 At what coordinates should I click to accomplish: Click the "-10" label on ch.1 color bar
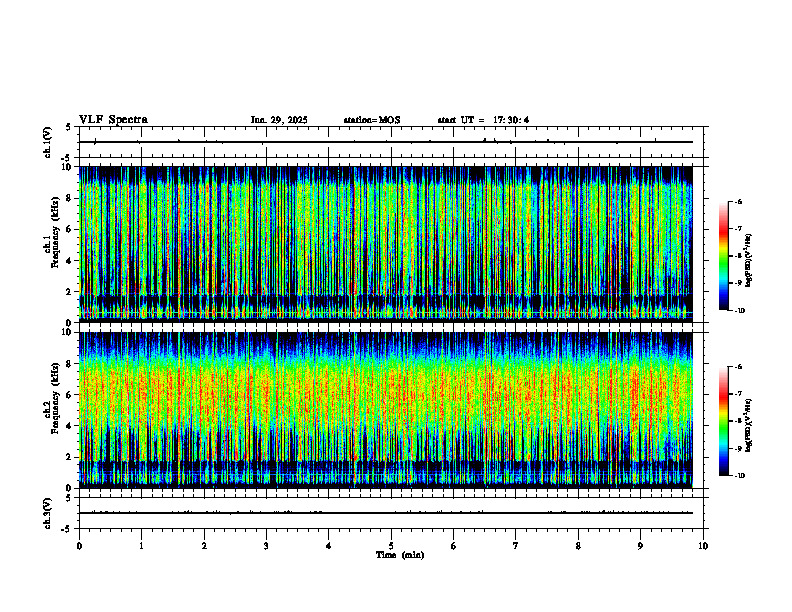click(740, 311)
